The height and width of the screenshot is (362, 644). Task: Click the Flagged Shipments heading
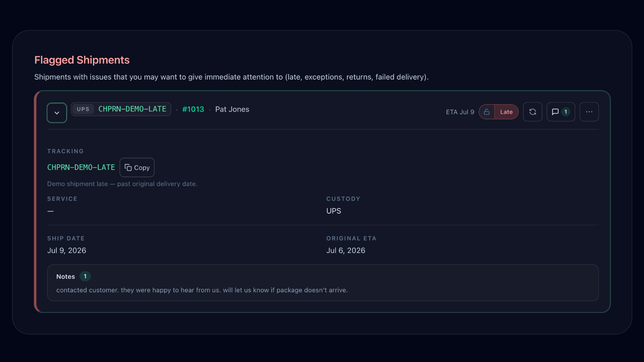click(x=82, y=60)
